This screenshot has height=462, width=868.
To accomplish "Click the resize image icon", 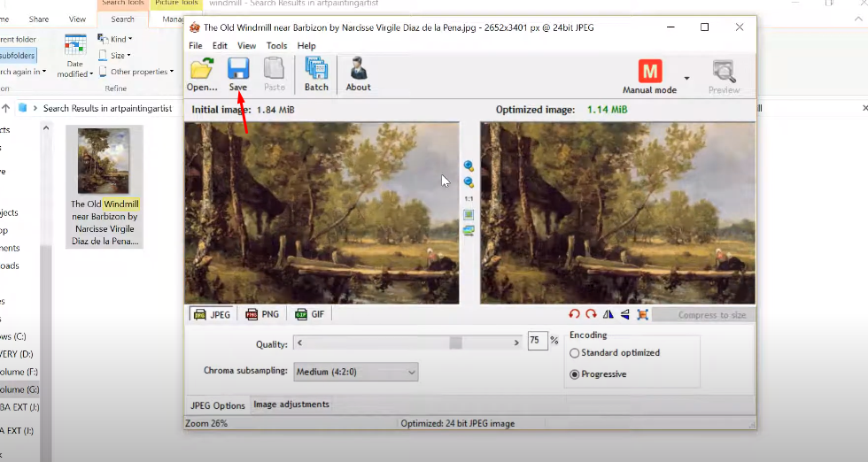I will click(642, 314).
